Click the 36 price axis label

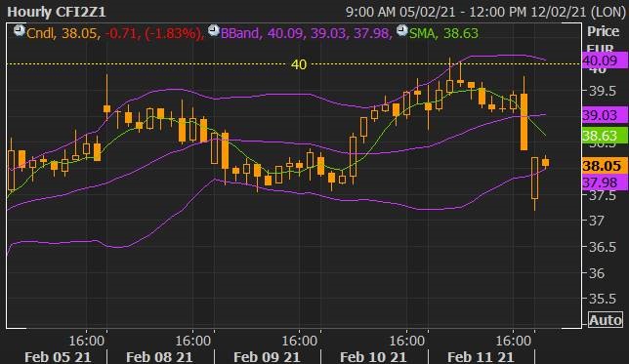point(596,273)
